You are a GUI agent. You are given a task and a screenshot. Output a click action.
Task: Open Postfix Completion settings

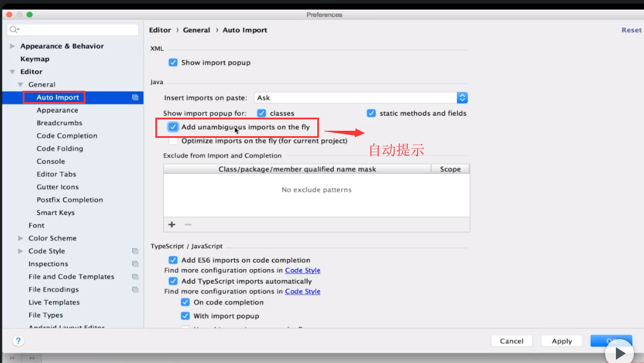click(x=70, y=199)
